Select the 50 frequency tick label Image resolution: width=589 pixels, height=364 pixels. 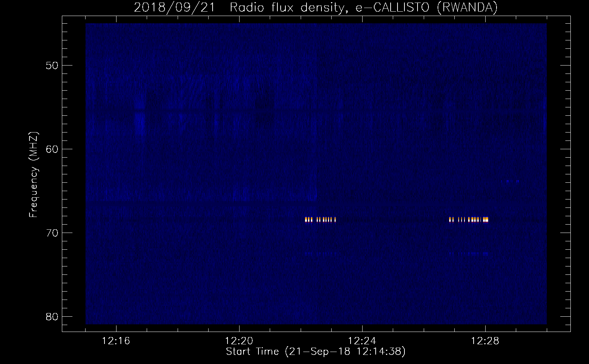click(x=52, y=66)
